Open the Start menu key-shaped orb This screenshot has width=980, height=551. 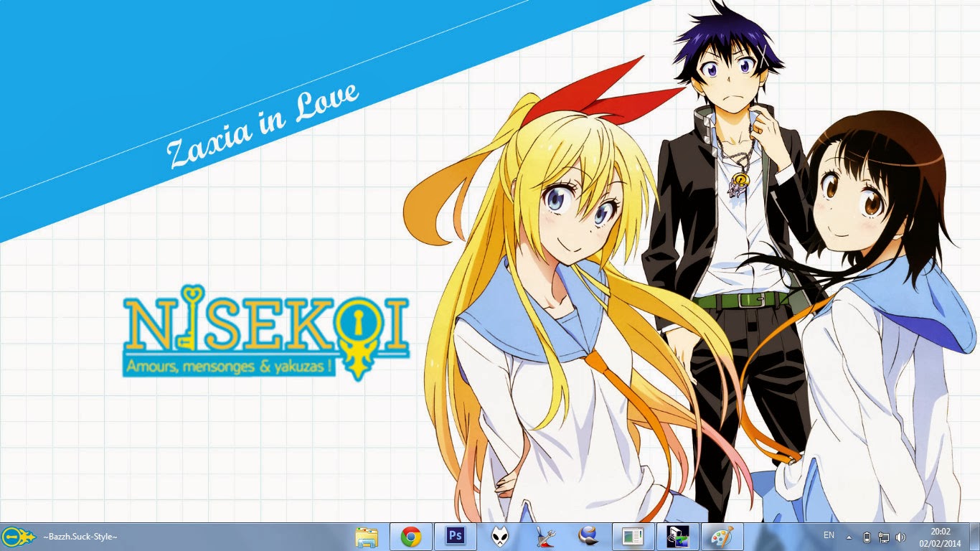pos(18,537)
